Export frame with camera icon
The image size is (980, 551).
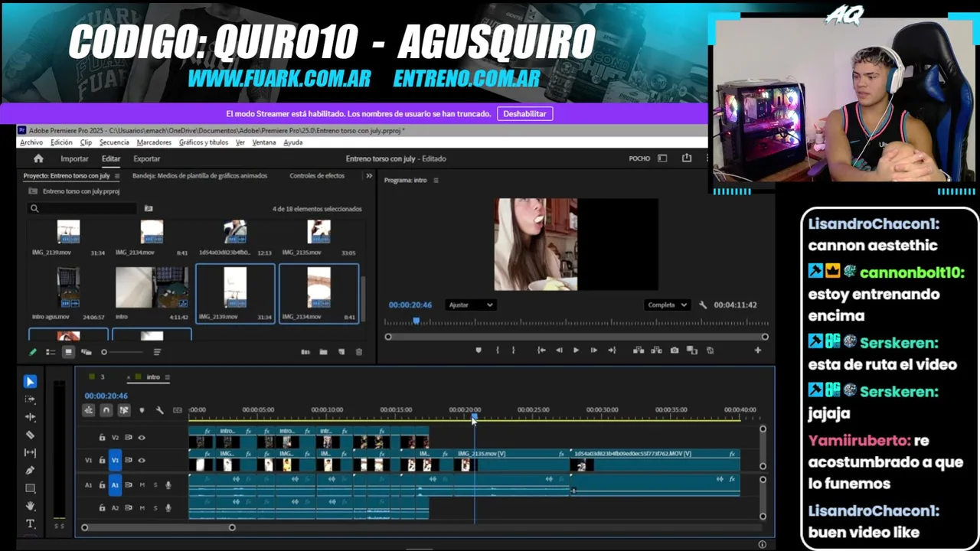pos(674,350)
